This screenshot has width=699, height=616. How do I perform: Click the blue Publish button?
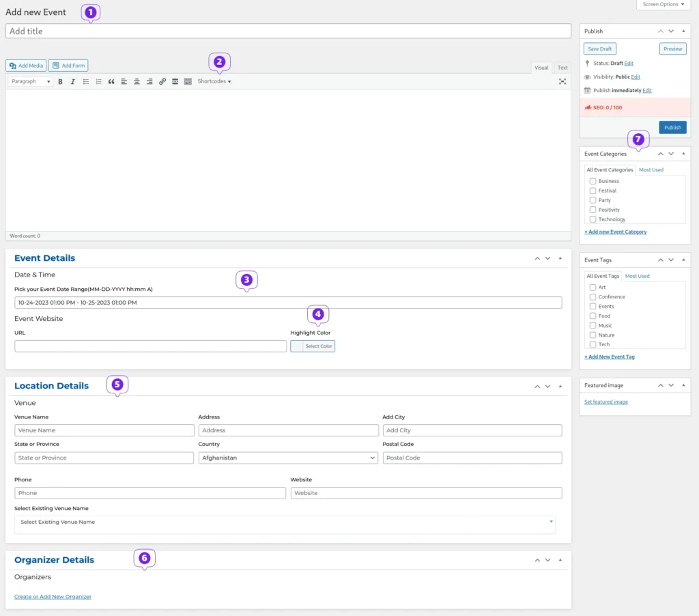pos(672,128)
